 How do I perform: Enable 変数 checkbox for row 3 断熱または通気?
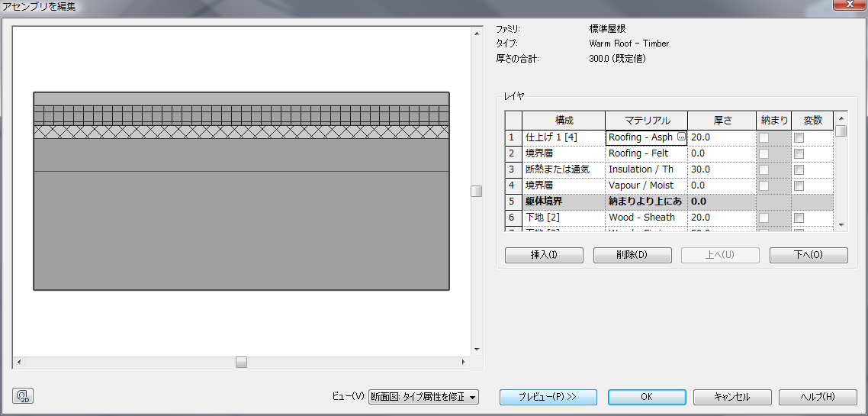pos(799,169)
